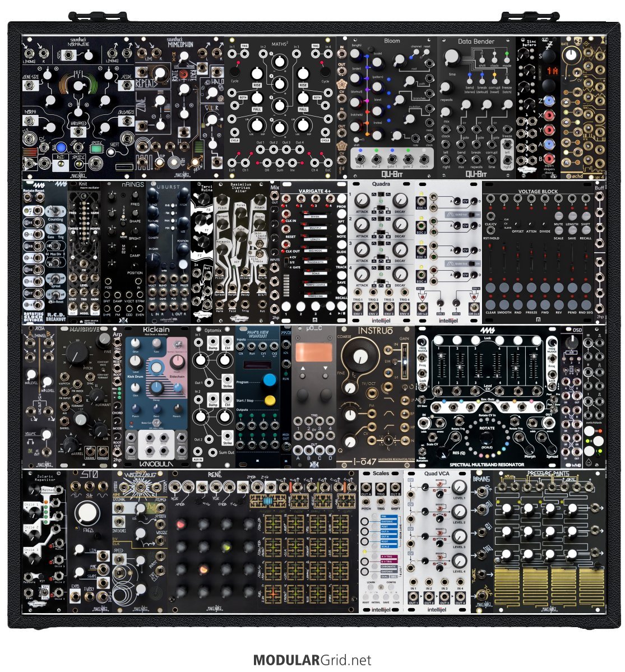Flip Zularic Repetitor World New/Old switch
625x672 pixels.
tap(45, 592)
